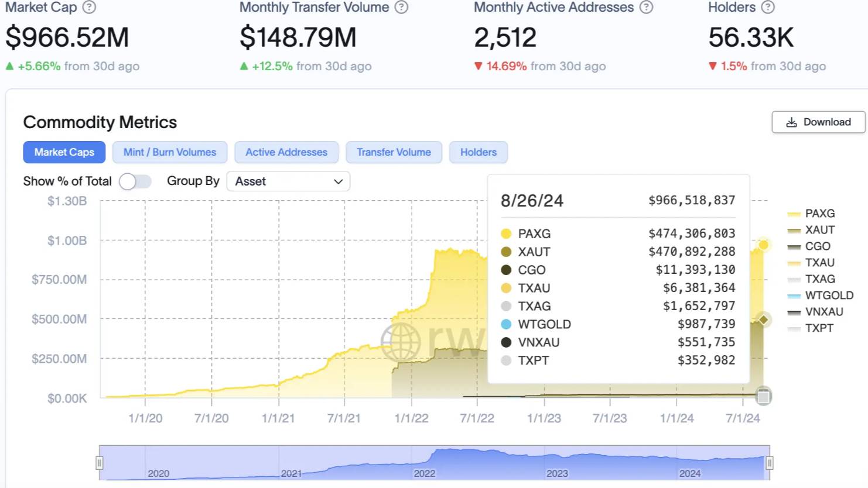
Task: Click the right range slider handle
Action: pos(769,463)
